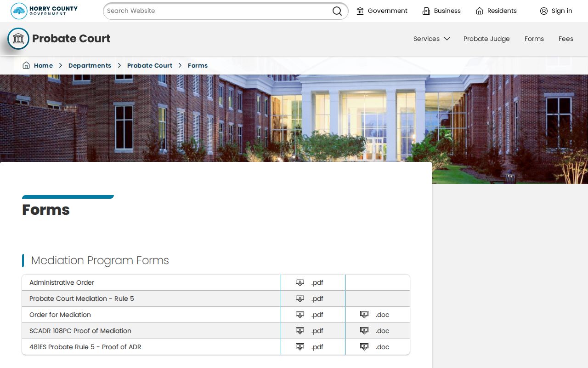Download Administrative Order pdf icon
The height and width of the screenshot is (368, 588).
coord(300,282)
